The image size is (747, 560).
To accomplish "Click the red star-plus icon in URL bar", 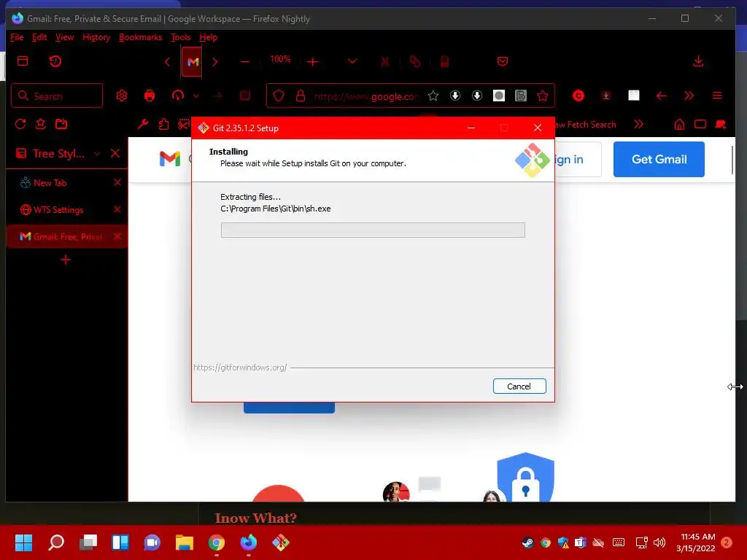I will coord(543,96).
